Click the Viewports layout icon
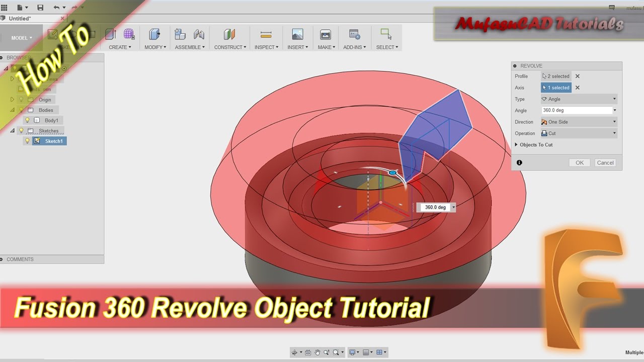The image size is (644, 362). (380, 352)
